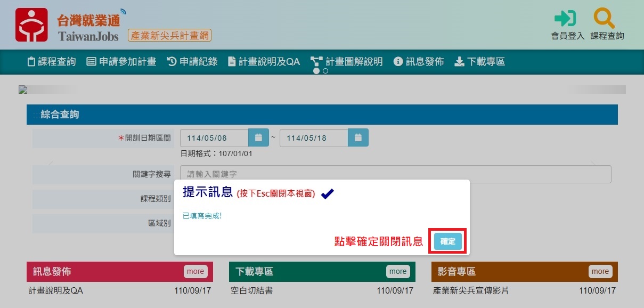Open 申請參加計畫 menu item
Viewport: 644px width, 308px height.
[121, 62]
